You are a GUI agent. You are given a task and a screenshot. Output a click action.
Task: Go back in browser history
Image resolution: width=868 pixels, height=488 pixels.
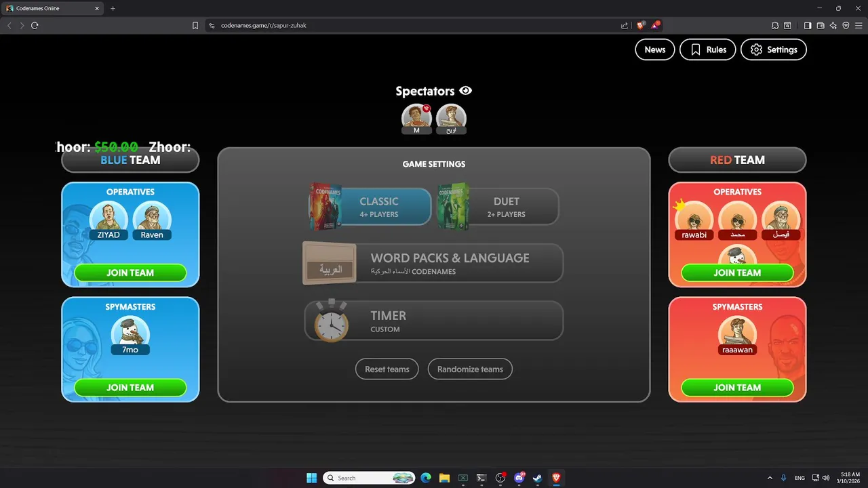[x=9, y=25]
